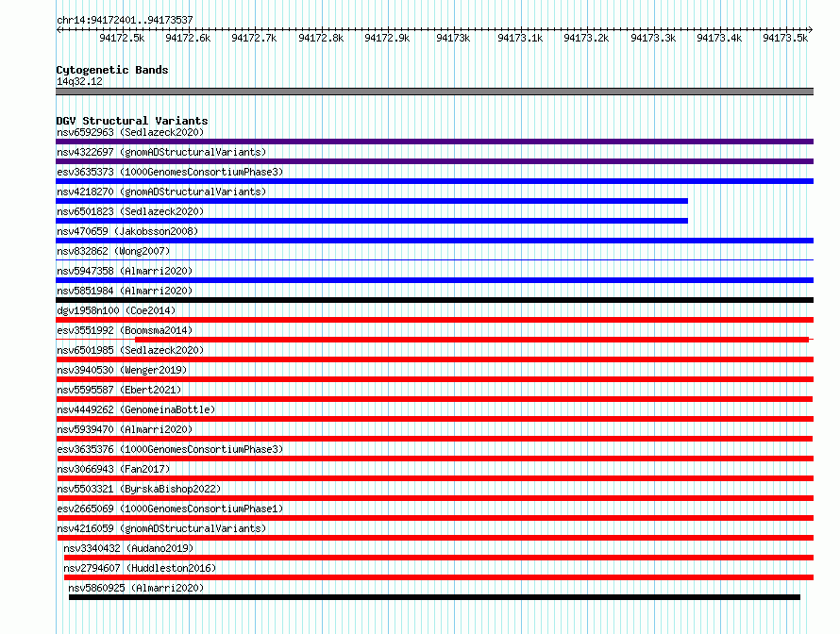The width and height of the screenshot is (840, 634).
Task: Click the nsv6592963 (Sedlazeck2020) variant label
Action: (130, 132)
